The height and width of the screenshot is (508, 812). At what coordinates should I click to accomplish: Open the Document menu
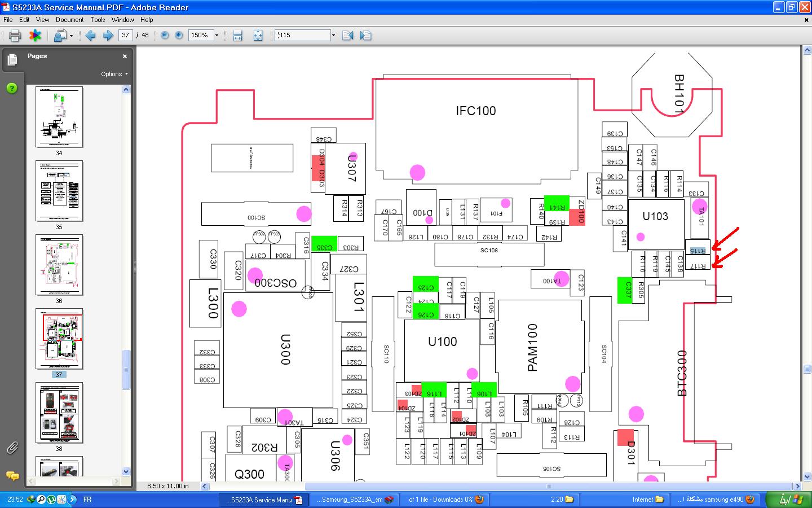(69, 19)
